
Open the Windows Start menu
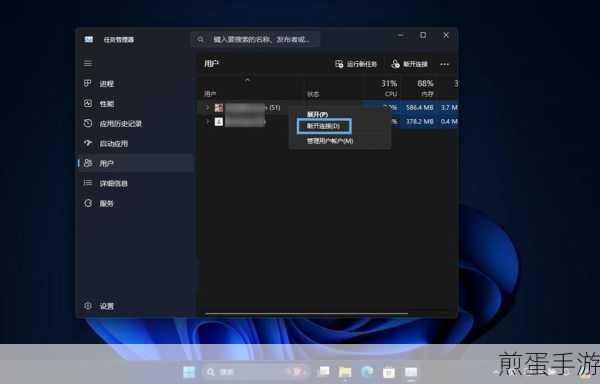click(189, 372)
